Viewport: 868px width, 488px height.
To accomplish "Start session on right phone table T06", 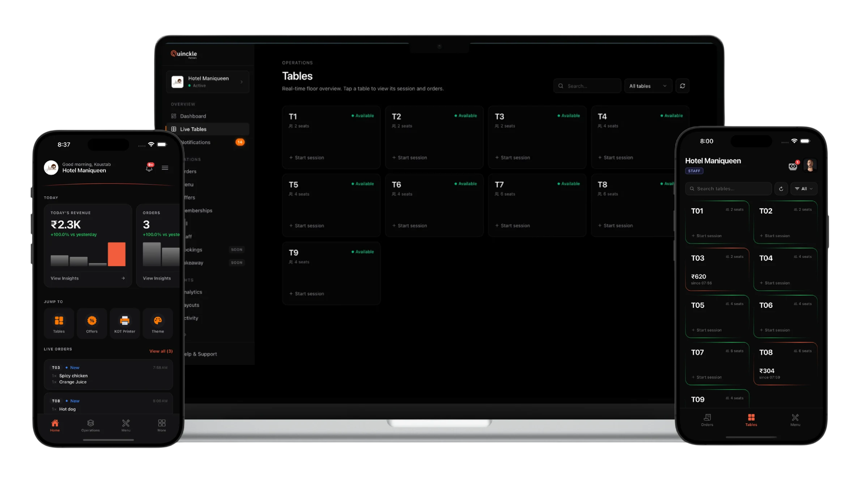I will click(775, 330).
